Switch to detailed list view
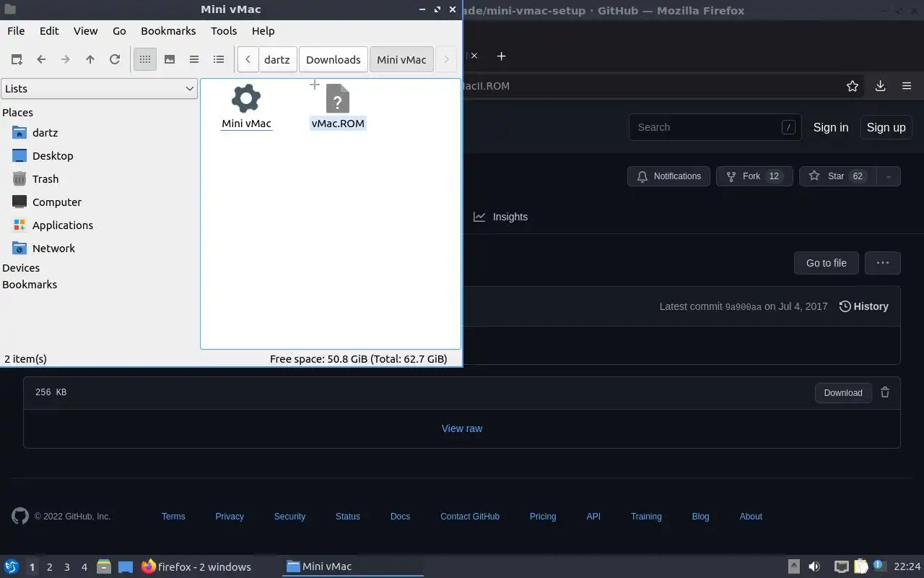924x578 pixels. tap(219, 60)
